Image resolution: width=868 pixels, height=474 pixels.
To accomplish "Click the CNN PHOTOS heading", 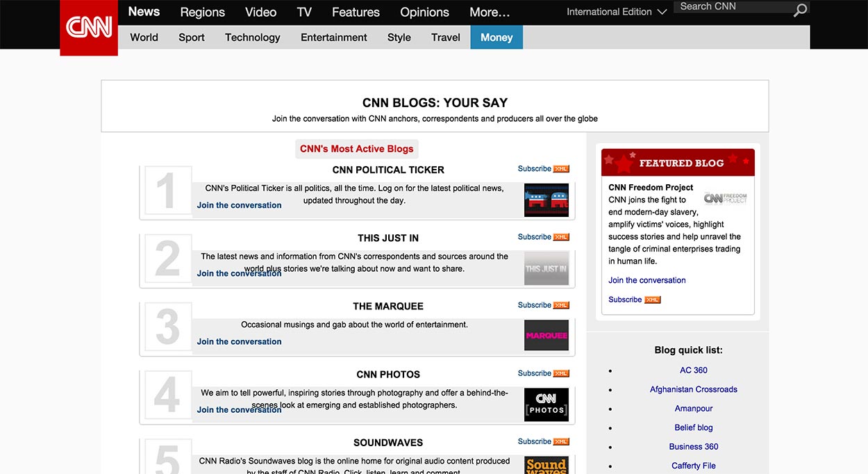I will (388, 374).
